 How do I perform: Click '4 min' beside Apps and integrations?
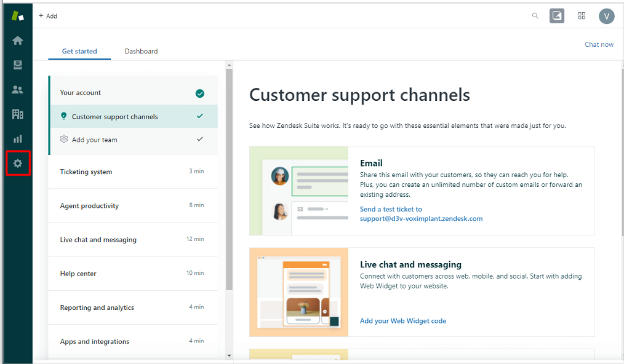coord(196,341)
